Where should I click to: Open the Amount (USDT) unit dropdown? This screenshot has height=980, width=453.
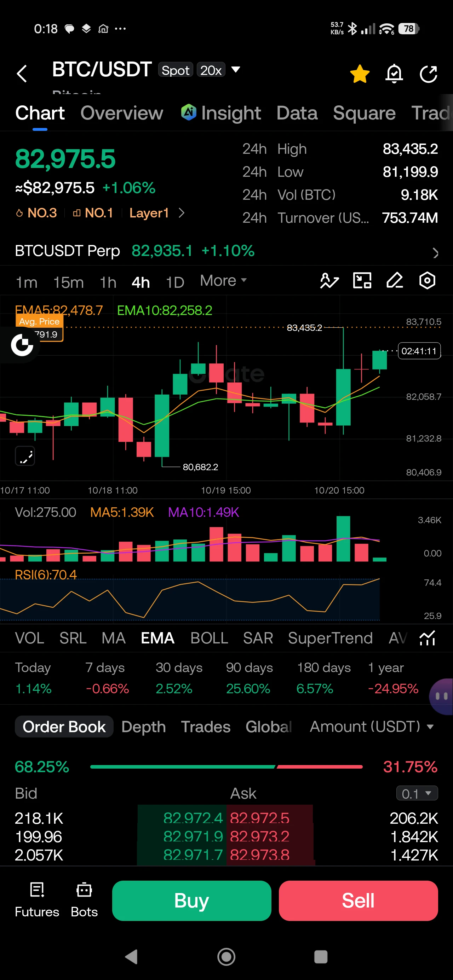coord(372,727)
